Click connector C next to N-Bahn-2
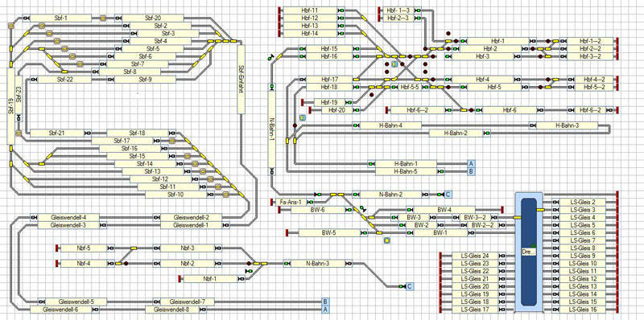 [x=448, y=195]
